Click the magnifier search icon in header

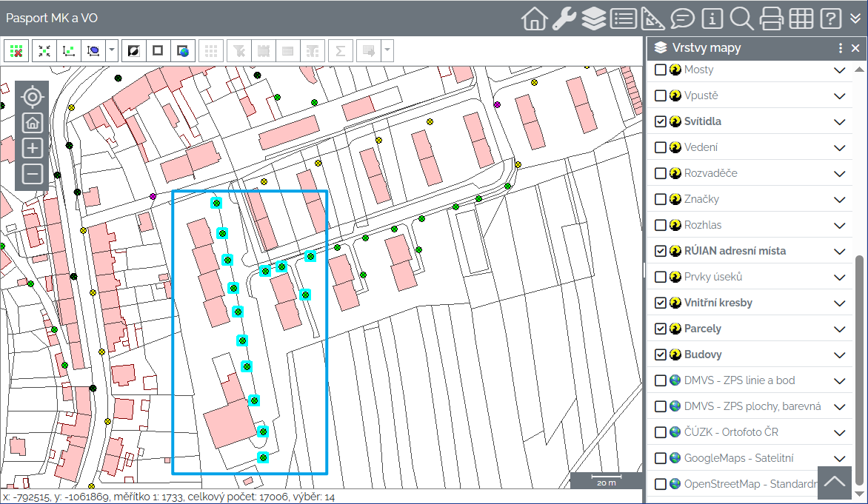pos(741,19)
